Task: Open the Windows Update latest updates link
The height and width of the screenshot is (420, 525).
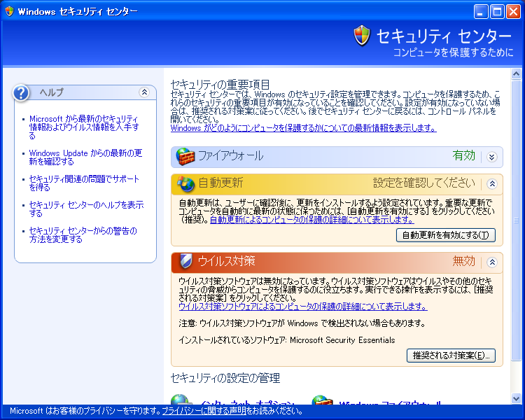Action: coord(85,157)
